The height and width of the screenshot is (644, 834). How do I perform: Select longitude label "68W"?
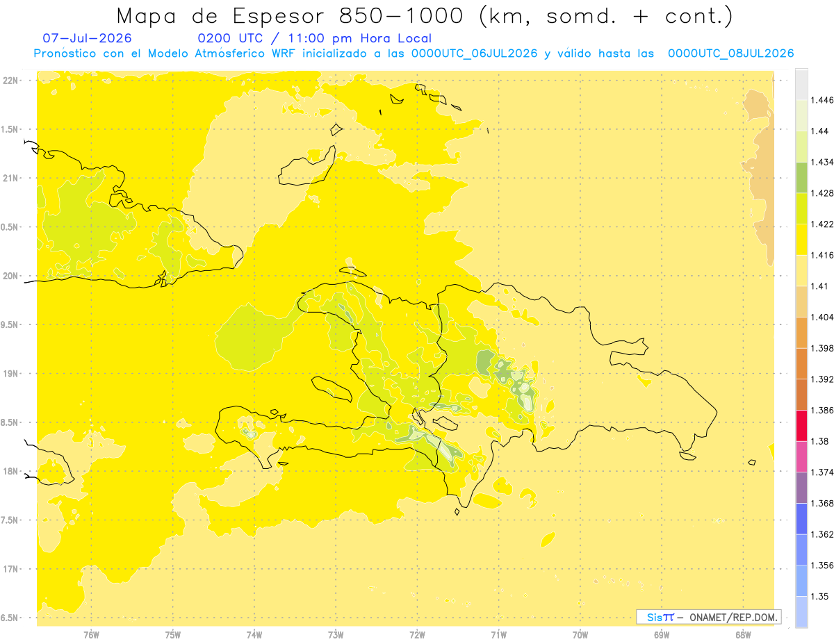(742, 634)
